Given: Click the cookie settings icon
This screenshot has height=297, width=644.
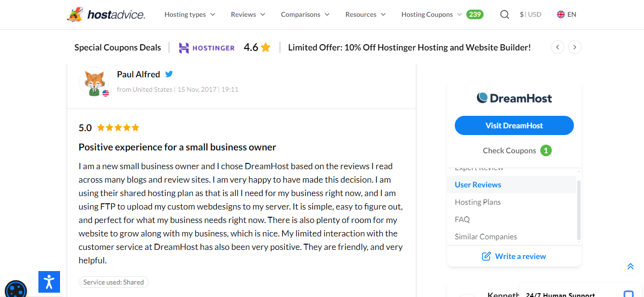Looking at the screenshot, I should coord(16,290).
